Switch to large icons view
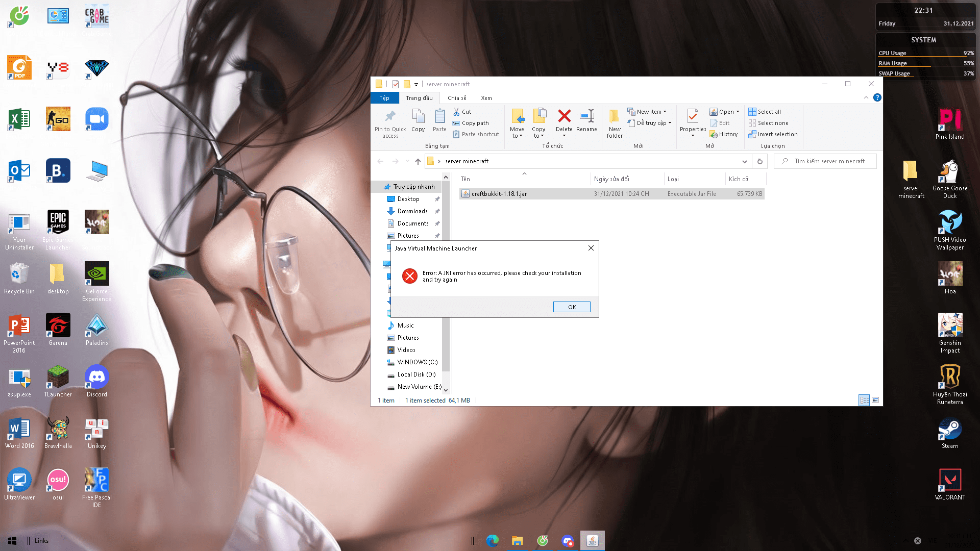 pyautogui.click(x=875, y=400)
